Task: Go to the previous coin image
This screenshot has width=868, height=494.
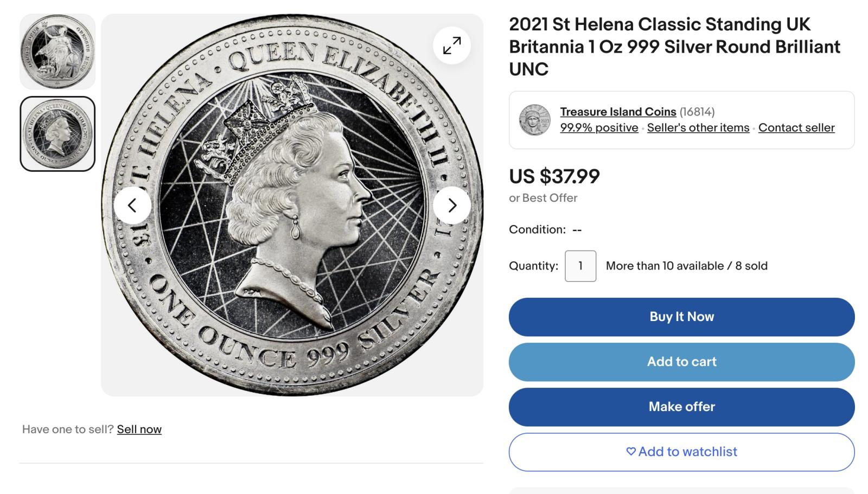Action: tap(132, 206)
